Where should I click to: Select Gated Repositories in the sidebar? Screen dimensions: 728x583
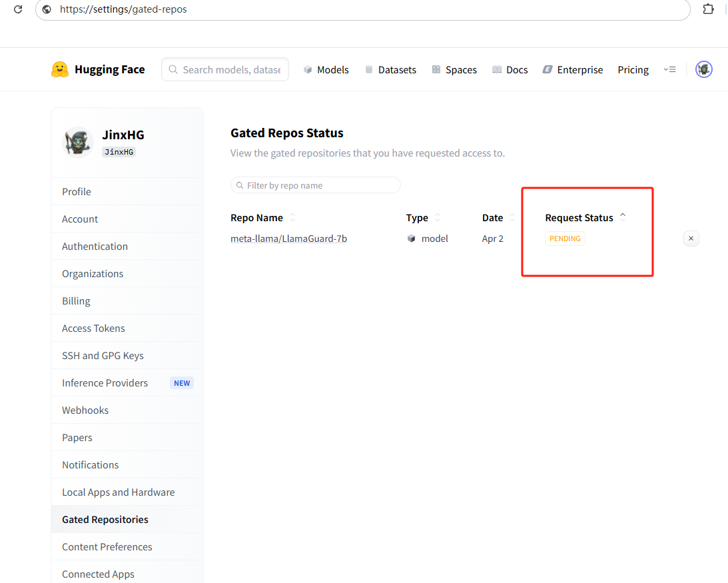coord(127,519)
